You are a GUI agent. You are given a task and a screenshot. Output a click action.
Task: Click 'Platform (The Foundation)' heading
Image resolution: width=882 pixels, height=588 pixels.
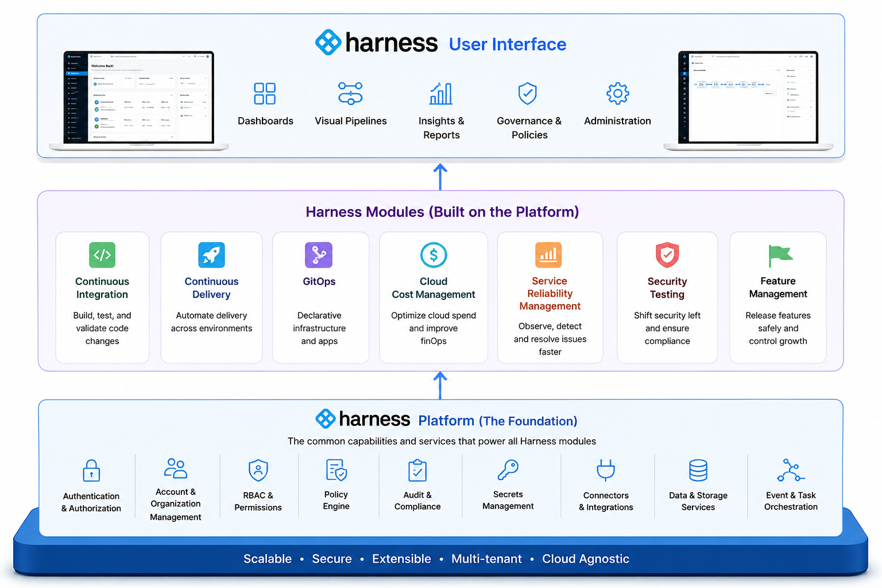(498, 421)
